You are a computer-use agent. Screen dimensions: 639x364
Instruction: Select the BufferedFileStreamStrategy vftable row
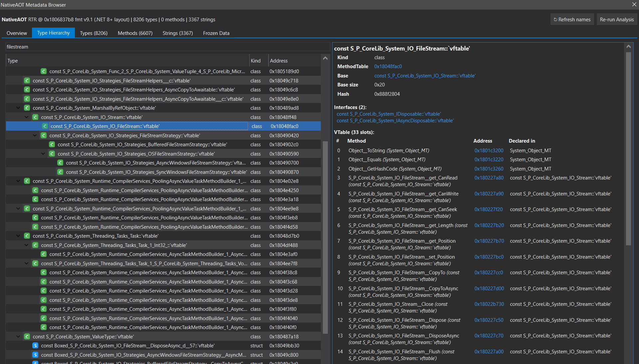(163, 145)
